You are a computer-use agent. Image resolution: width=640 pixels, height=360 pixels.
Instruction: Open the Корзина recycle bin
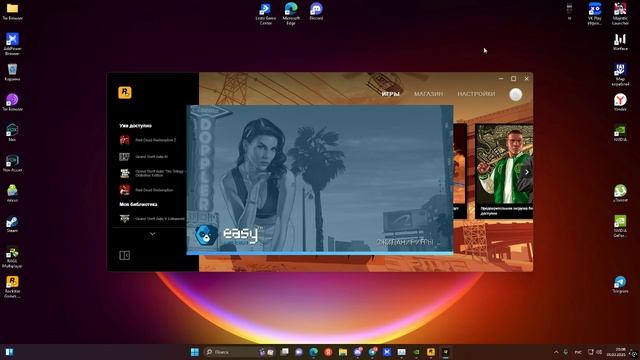pos(12,72)
